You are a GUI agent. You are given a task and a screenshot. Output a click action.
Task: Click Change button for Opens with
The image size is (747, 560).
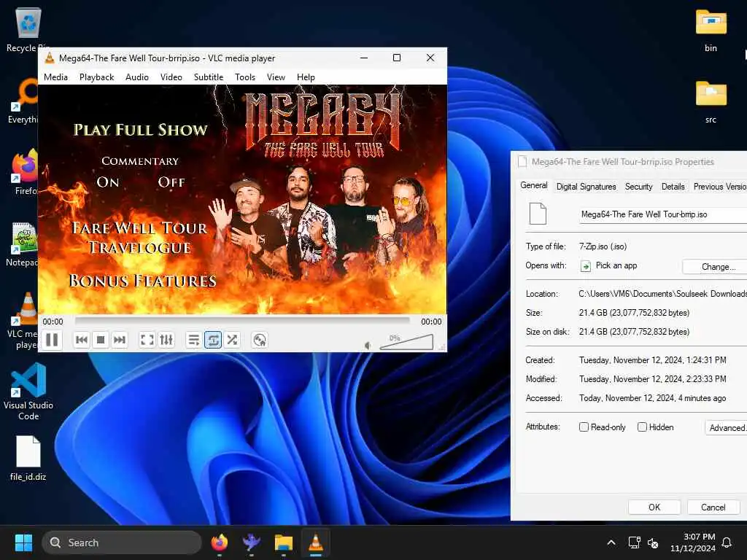[x=715, y=267]
